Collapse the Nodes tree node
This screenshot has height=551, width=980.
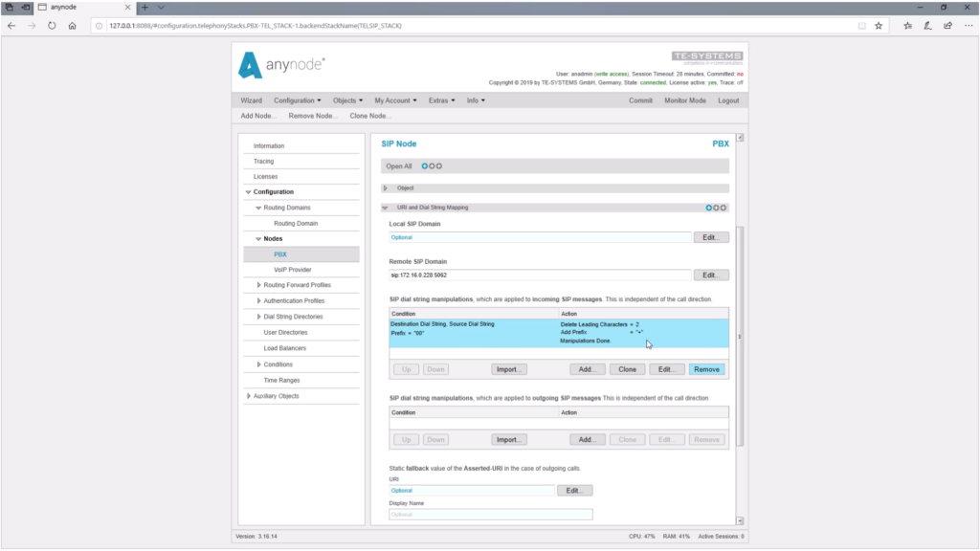point(258,239)
